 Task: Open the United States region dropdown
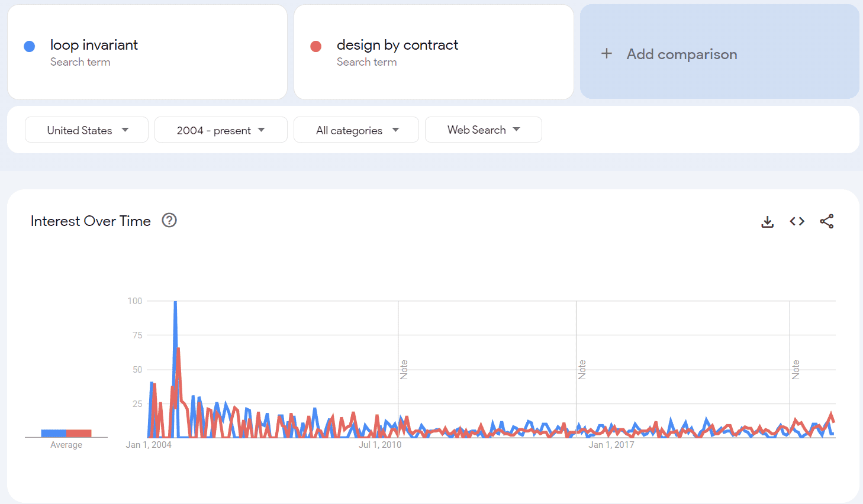86,130
